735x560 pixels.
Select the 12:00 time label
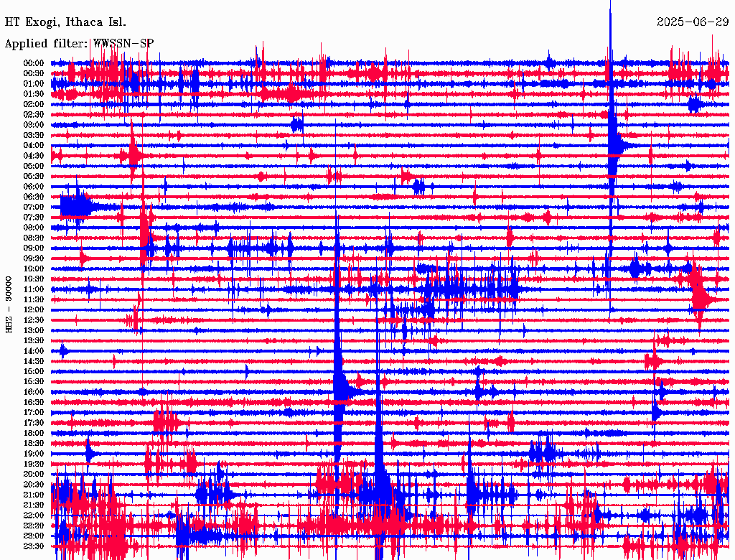[x=34, y=310]
